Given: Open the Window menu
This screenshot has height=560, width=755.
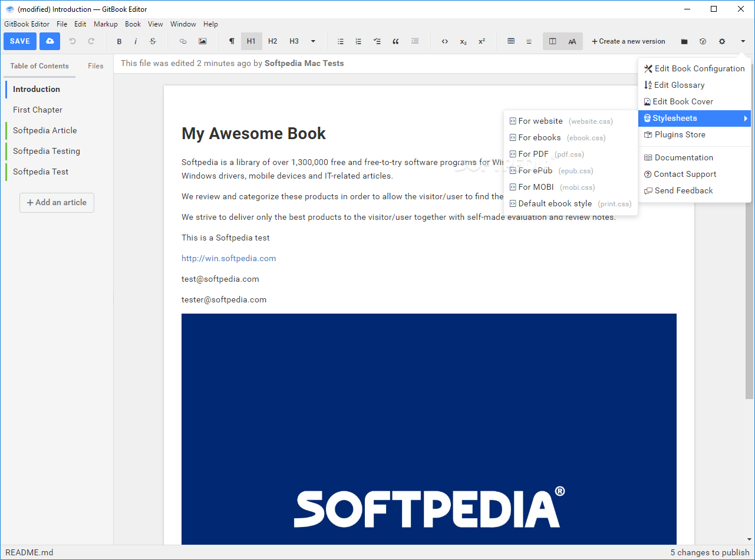Looking at the screenshot, I should point(183,24).
